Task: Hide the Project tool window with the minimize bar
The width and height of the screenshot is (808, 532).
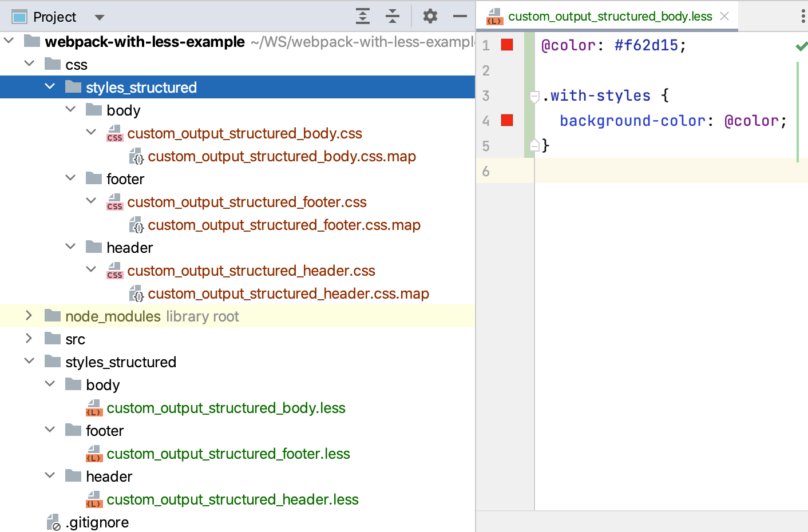Action: tap(460, 16)
